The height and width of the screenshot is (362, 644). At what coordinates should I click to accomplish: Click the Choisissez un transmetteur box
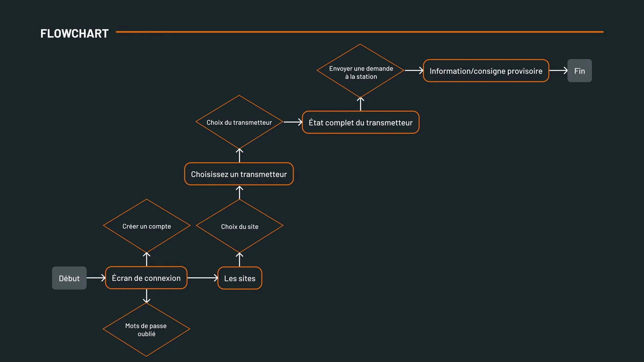point(239,174)
